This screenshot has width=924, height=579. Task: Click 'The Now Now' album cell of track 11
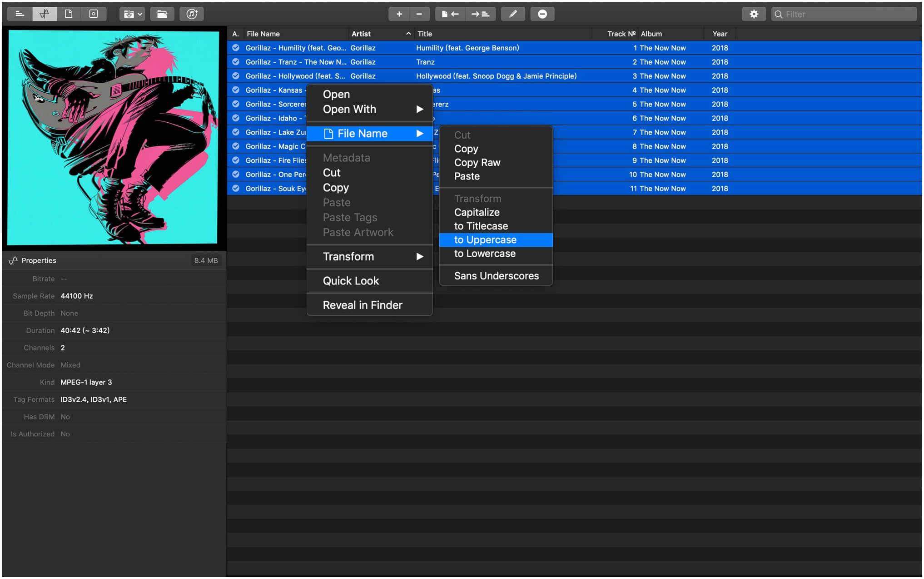click(662, 189)
